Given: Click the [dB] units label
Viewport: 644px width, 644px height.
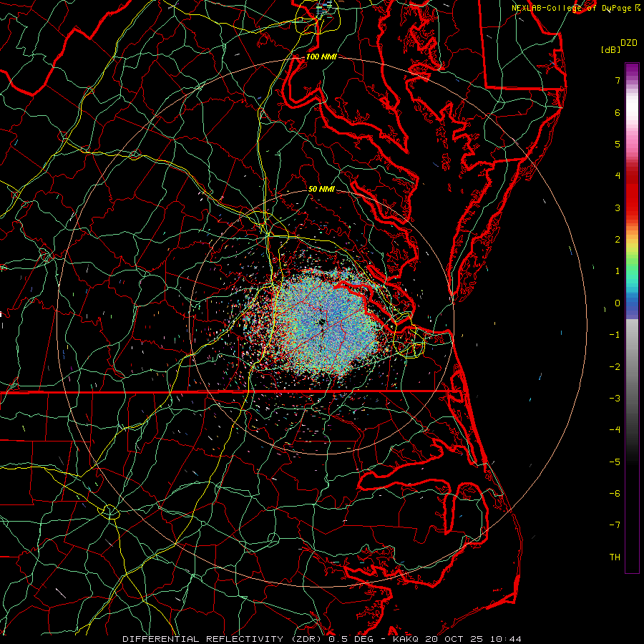Looking at the screenshot, I should (610, 49).
